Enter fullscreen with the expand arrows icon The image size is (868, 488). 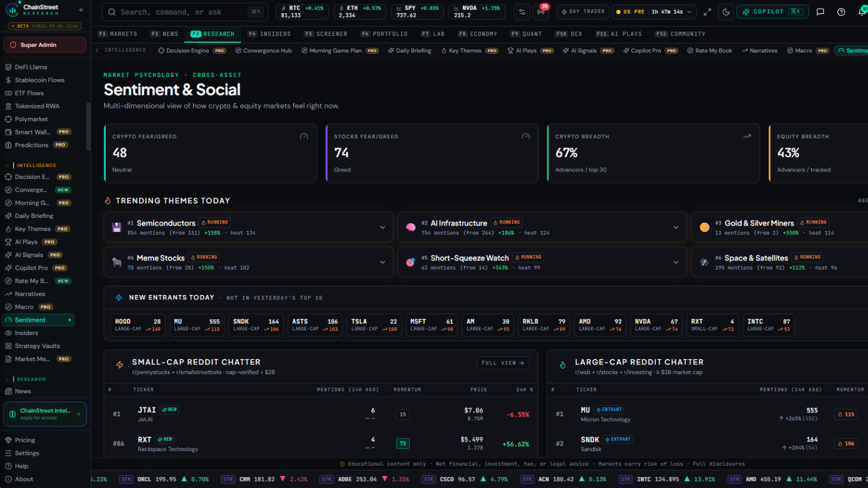pos(707,12)
